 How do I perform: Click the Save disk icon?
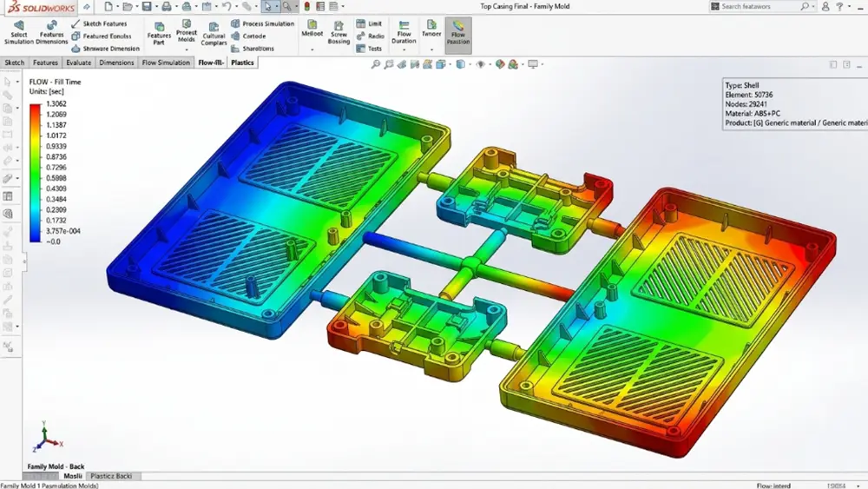pyautogui.click(x=146, y=7)
